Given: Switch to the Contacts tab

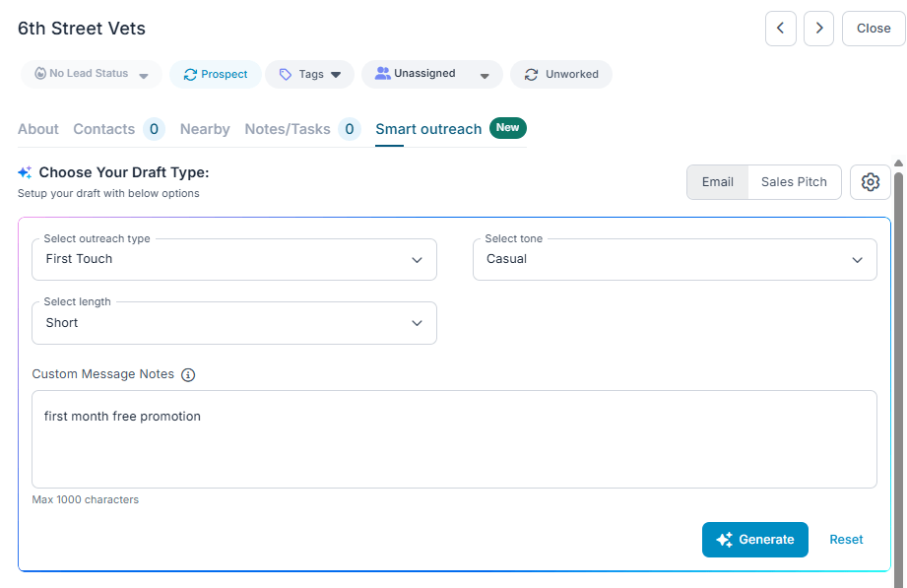Looking at the screenshot, I should 104,129.
